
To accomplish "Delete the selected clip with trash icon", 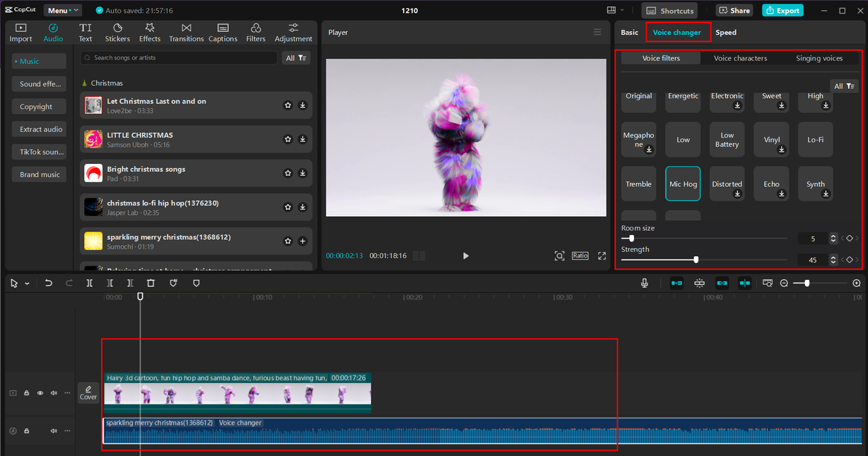I will [151, 283].
